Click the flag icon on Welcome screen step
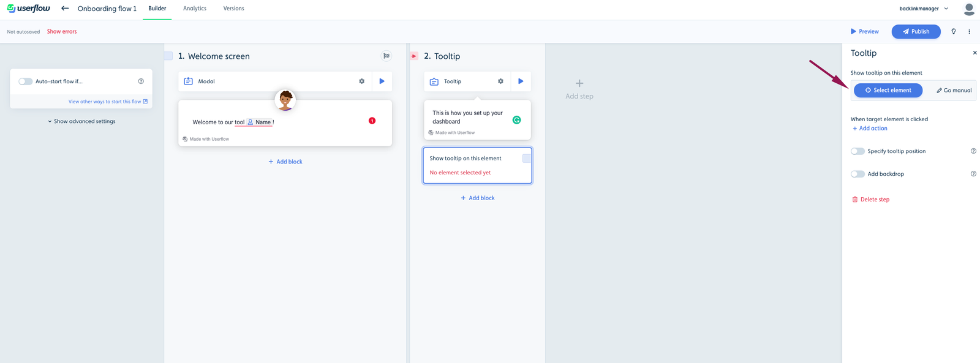The width and height of the screenshot is (980, 363). pyautogui.click(x=386, y=56)
